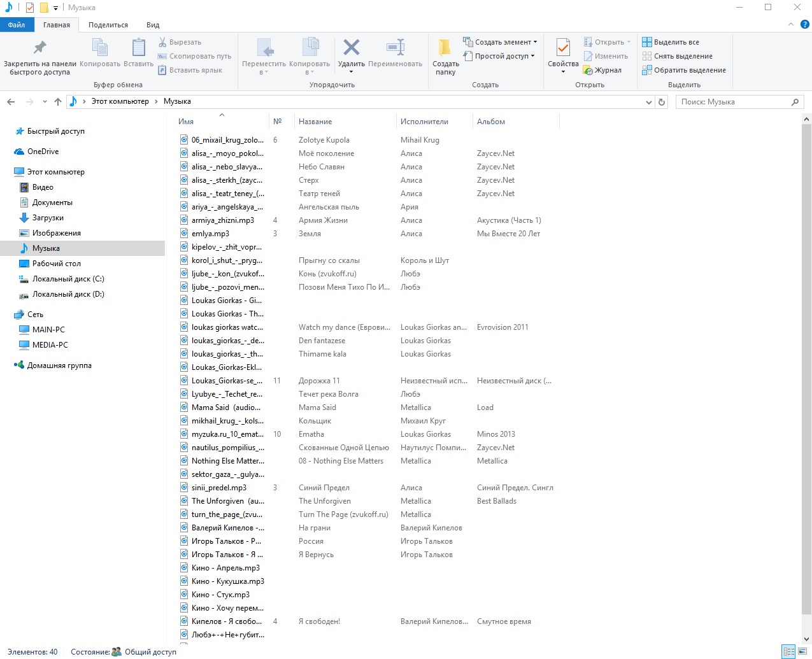
Task: Select Вставить ярлык
Action: click(190, 70)
